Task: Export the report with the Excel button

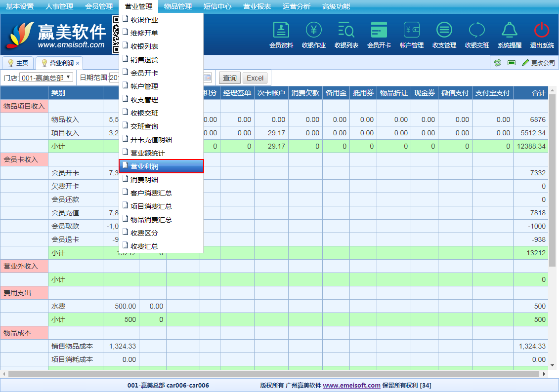Action: pyautogui.click(x=255, y=78)
